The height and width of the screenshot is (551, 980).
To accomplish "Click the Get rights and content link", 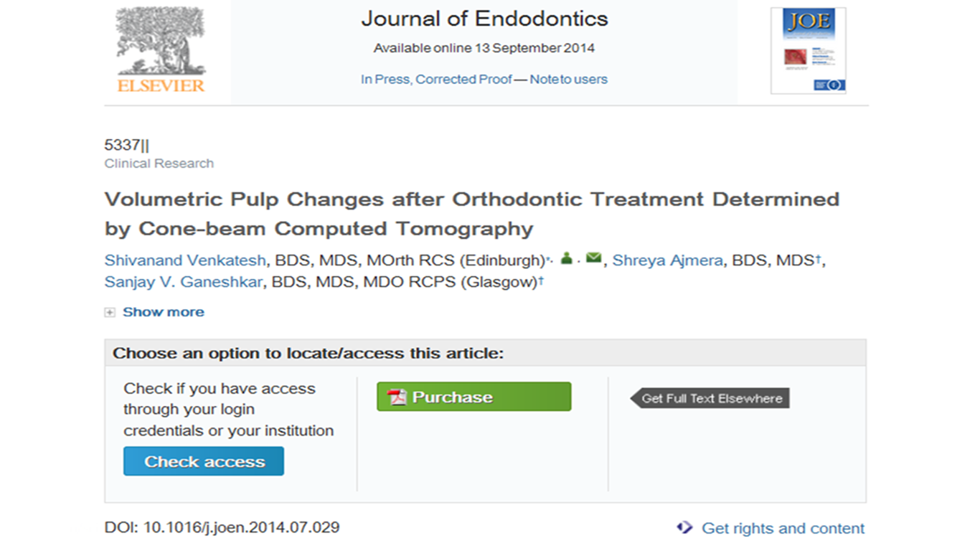I will pos(783,529).
